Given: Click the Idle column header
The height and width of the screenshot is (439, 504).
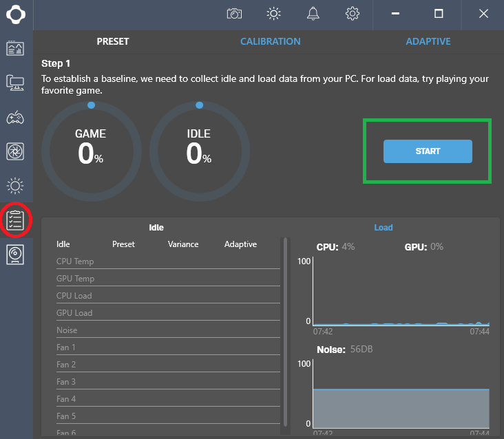Looking at the screenshot, I should click(x=63, y=244).
